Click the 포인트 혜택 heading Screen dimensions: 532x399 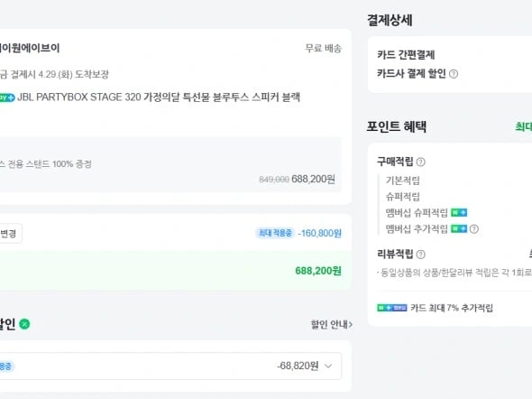click(x=396, y=126)
